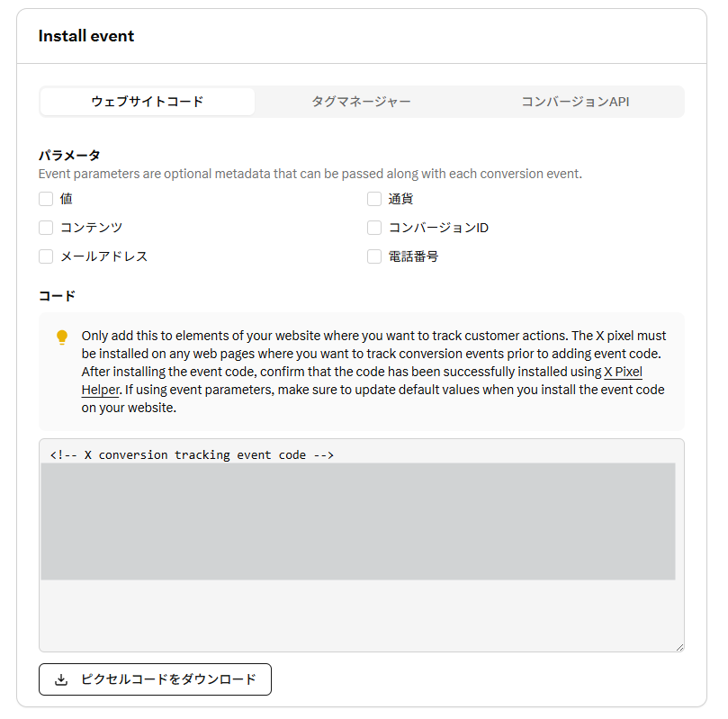This screenshot has width=728, height=719.
Task: Open the タグマネージャー tab
Action: [362, 102]
